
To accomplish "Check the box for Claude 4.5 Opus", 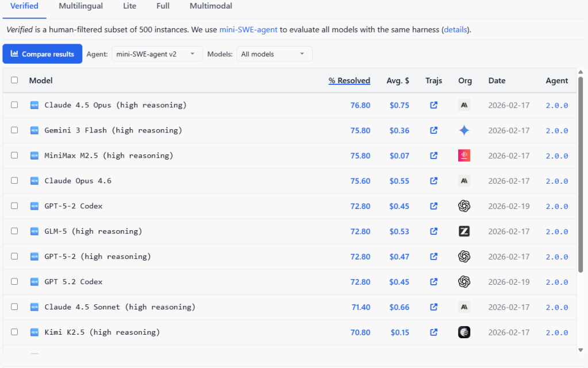I will click(14, 105).
